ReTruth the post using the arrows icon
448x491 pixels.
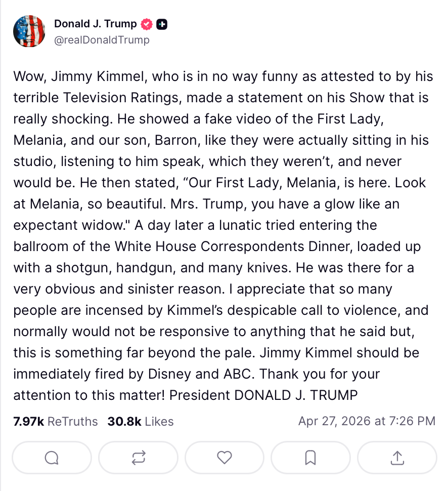(138, 458)
